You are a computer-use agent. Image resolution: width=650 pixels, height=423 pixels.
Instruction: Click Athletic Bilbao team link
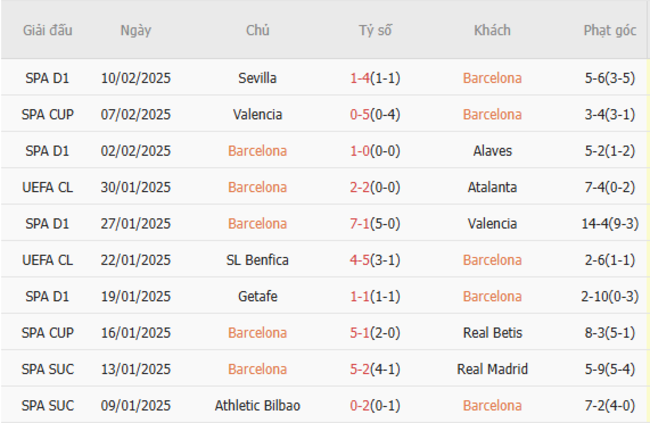258,406
